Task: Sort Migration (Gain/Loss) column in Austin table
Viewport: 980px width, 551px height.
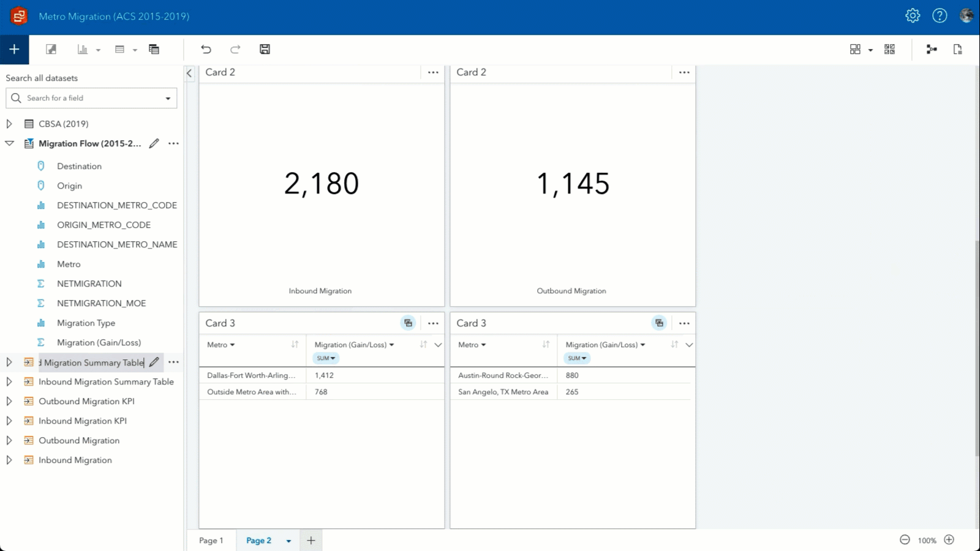Action: pyautogui.click(x=674, y=345)
